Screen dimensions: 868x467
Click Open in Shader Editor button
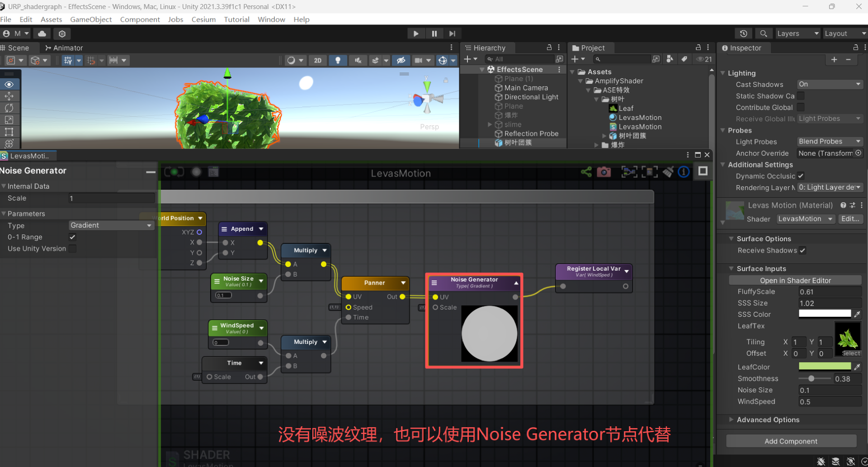tap(795, 281)
